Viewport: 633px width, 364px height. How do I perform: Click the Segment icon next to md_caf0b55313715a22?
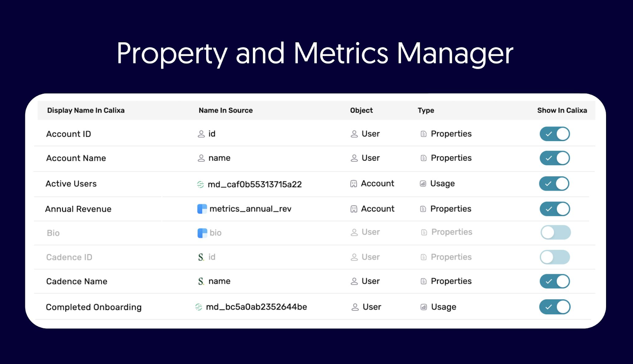pos(201,184)
